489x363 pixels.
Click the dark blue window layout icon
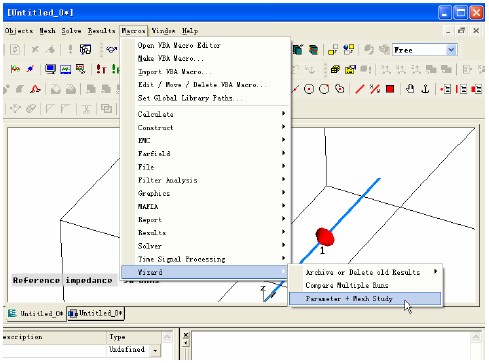85,50
